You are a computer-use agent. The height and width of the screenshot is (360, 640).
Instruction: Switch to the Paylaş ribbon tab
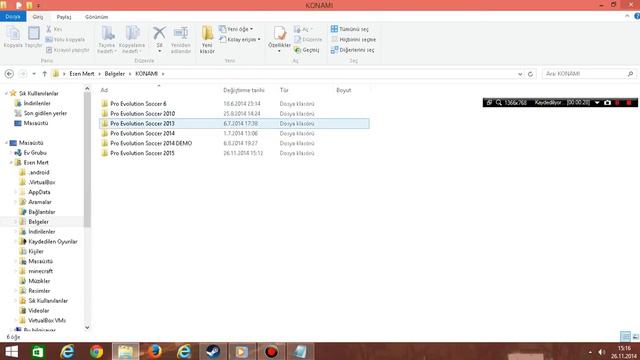pos(64,17)
